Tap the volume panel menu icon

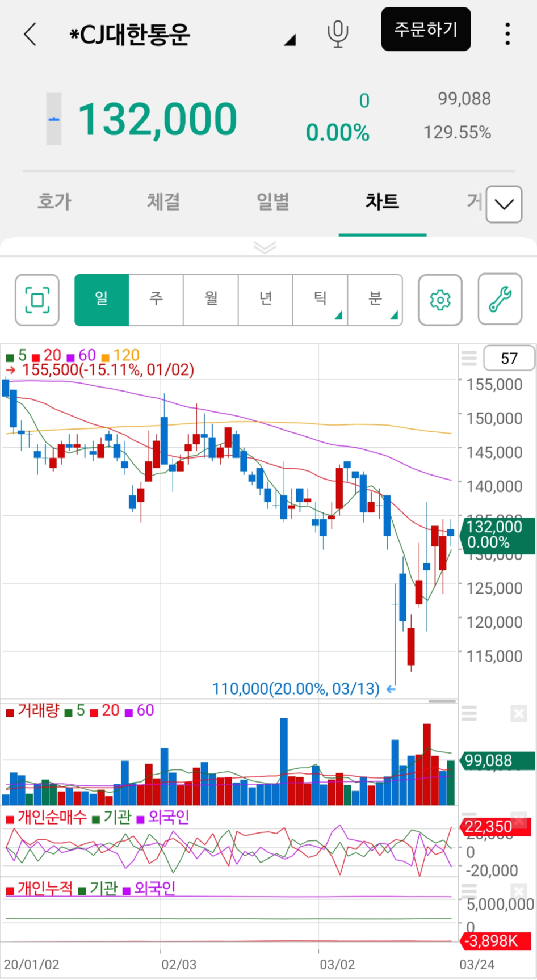(469, 713)
